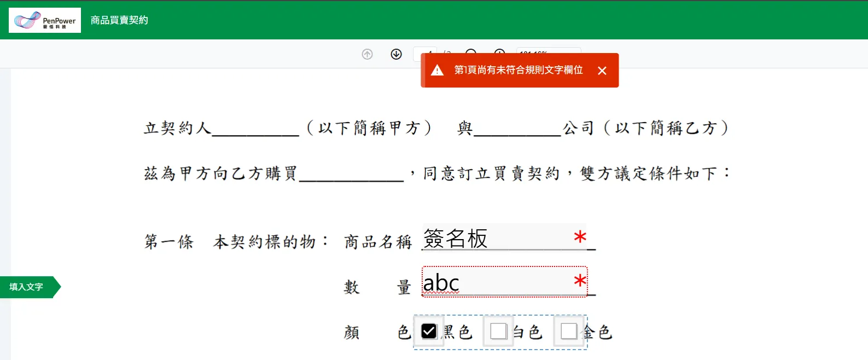Click the zoom in magnifier icon
The image size is (868, 360).
tap(499, 51)
